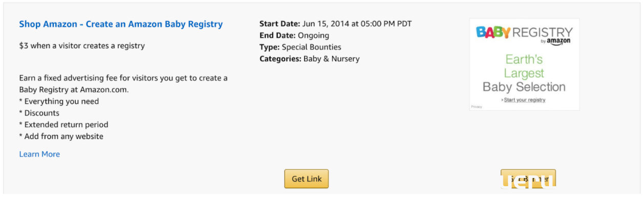
Task: Click the Baby Selection banner text
Action: 524,87
